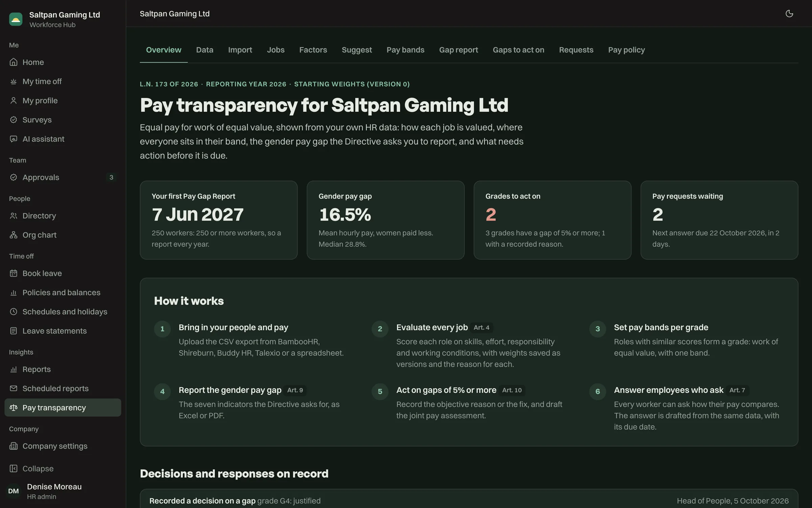812x508 pixels.
Task: Click the Company settings building icon
Action: click(x=14, y=446)
